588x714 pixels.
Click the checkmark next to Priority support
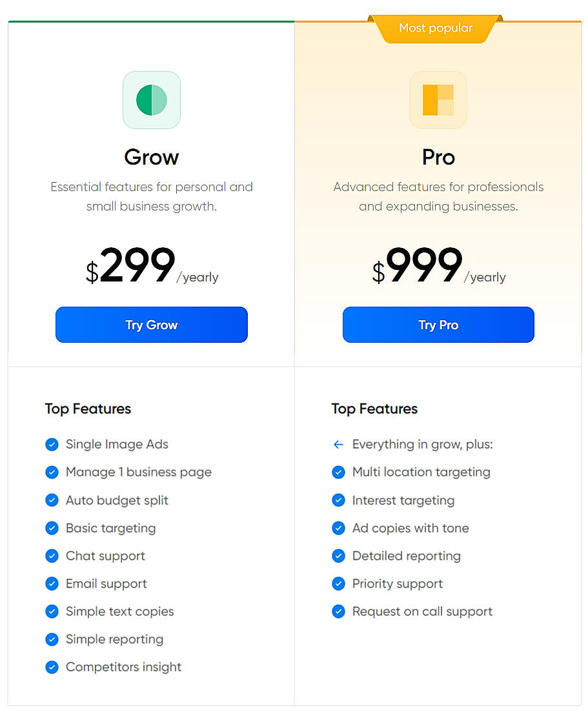[x=339, y=584]
